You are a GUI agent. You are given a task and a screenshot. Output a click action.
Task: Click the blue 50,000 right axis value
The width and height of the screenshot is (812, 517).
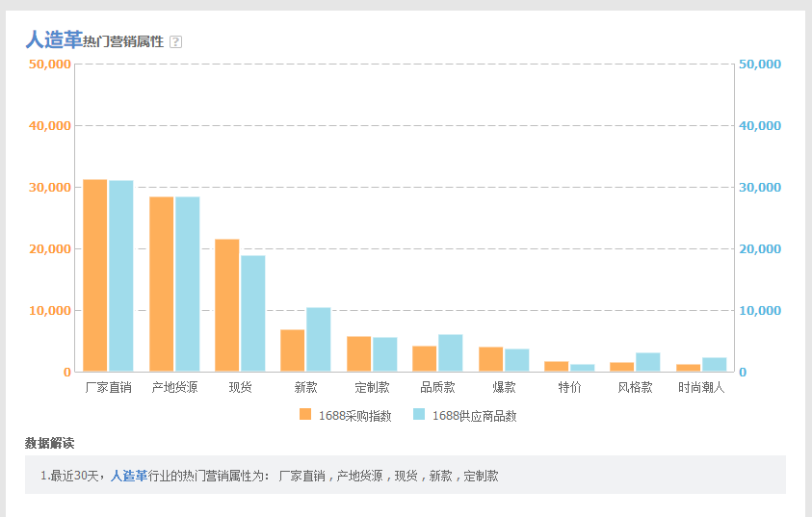click(760, 65)
